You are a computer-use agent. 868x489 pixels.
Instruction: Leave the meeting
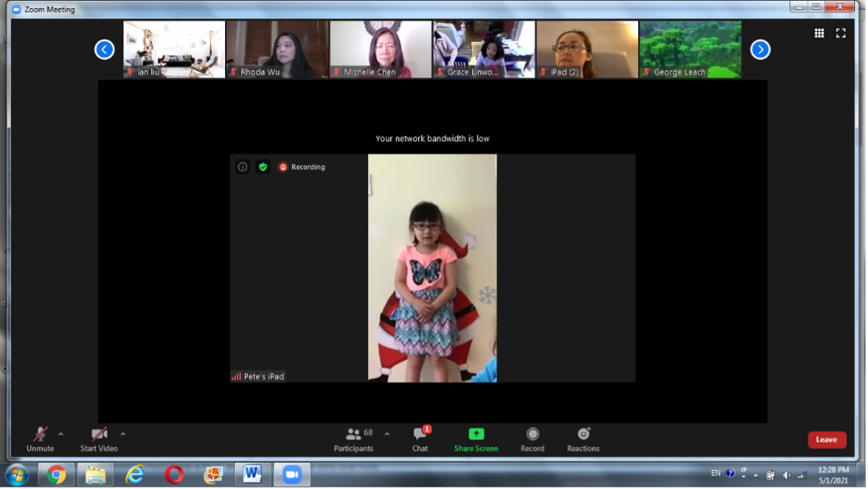(x=826, y=440)
